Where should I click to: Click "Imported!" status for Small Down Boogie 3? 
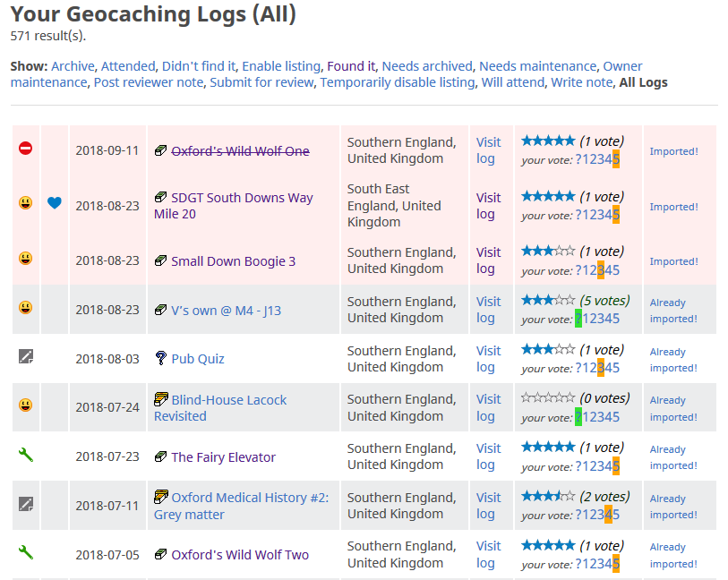(x=673, y=261)
